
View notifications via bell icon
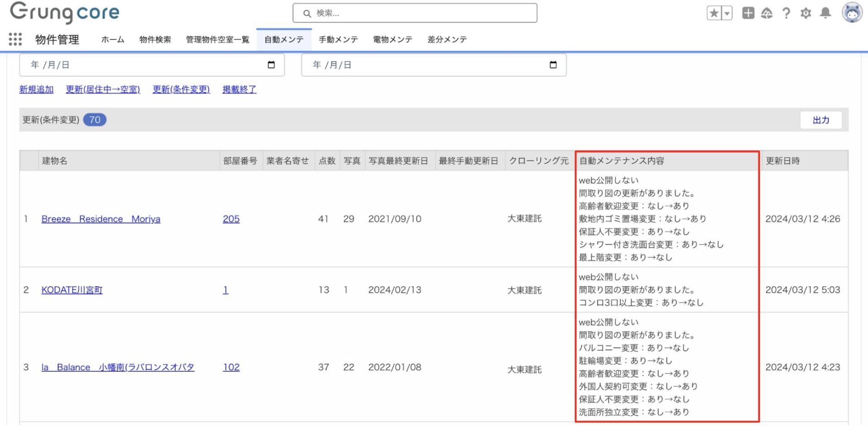(825, 13)
